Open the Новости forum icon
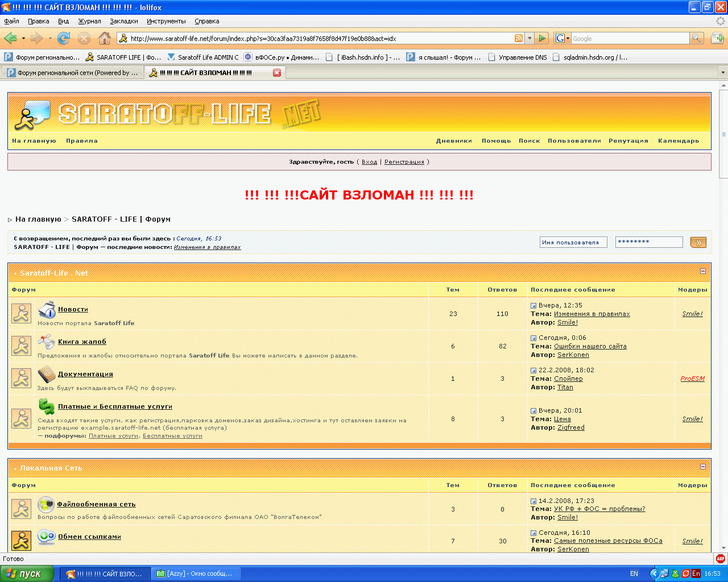The width and height of the screenshot is (728, 582). click(47, 310)
